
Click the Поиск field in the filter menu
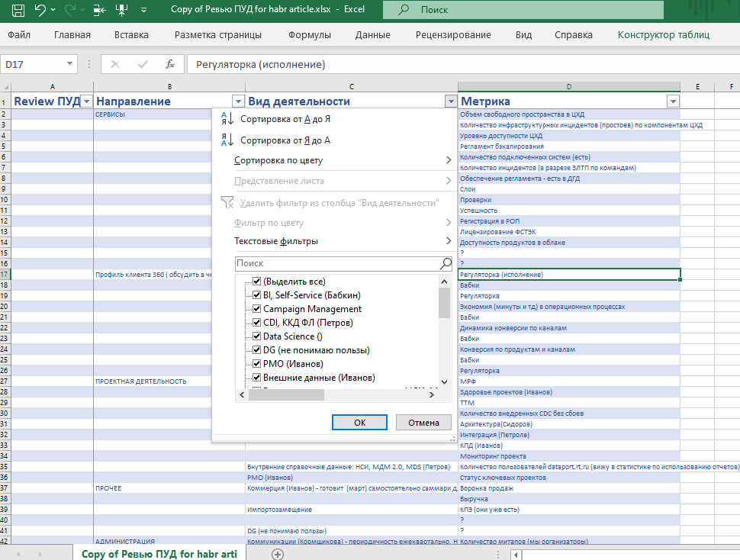337,263
